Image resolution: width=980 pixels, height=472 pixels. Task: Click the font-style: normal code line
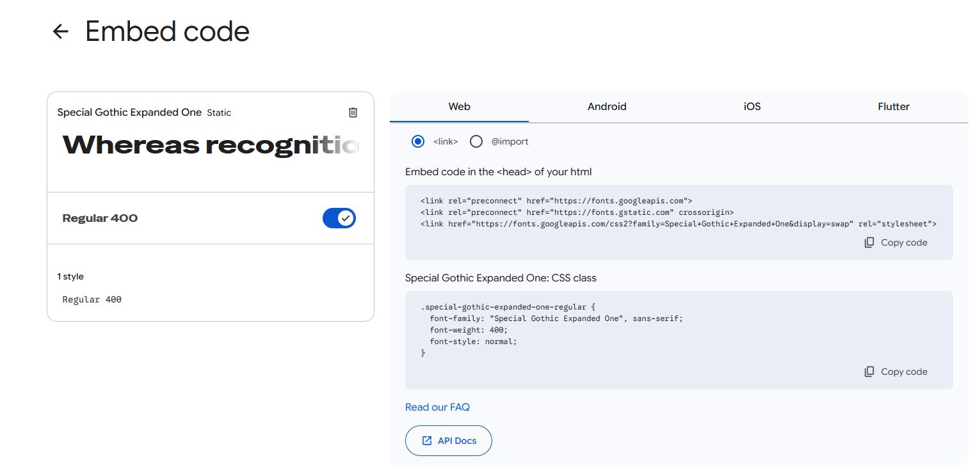tap(473, 342)
